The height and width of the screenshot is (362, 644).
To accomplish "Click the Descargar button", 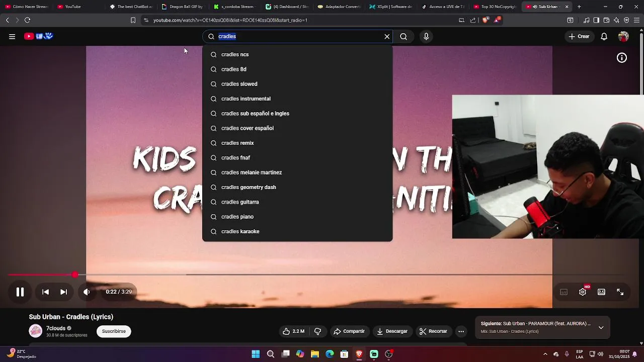I will [392, 331].
